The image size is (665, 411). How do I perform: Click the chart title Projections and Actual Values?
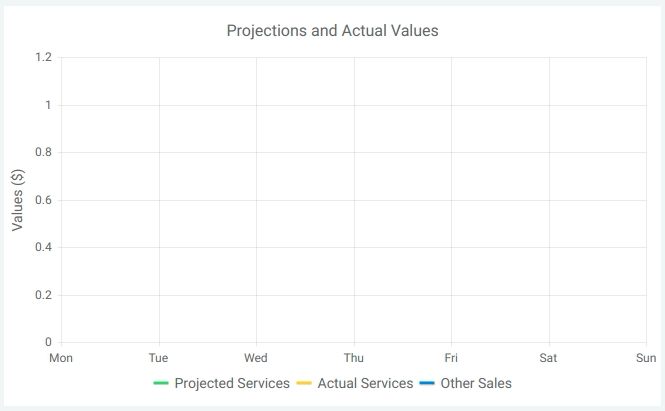click(x=332, y=31)
